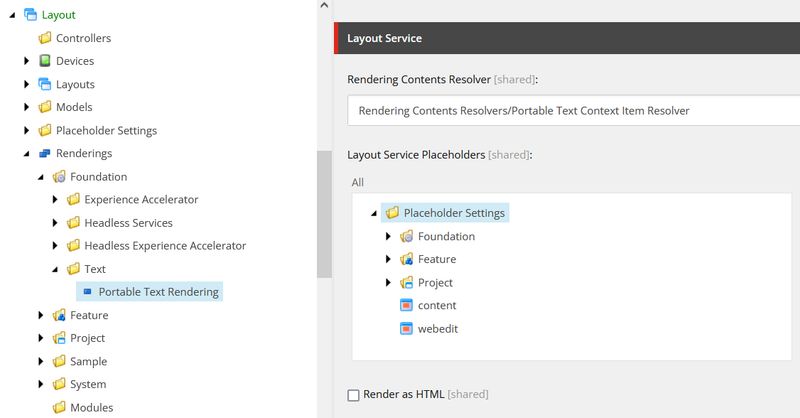Screen dimensions: 800x418
Task: Click the Text folder icon
Action: (x=73, y=268)
